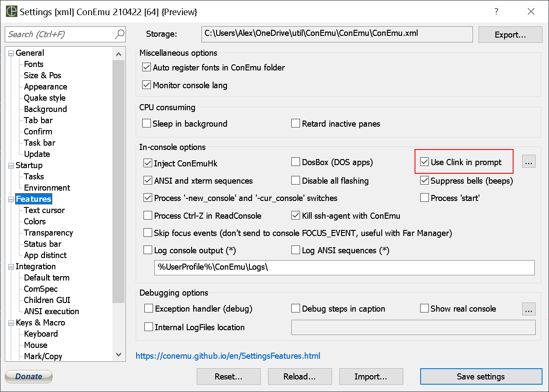The width and height of the screenshot is (549, 392).
Task: Collapse the General settings section
Action: pyautogui.click(x=10, y=53)
